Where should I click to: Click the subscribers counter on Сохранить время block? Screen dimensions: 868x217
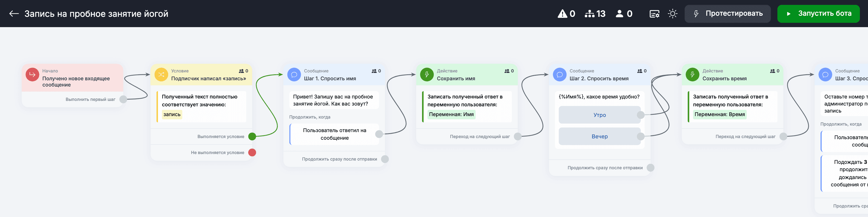(774, 71)
